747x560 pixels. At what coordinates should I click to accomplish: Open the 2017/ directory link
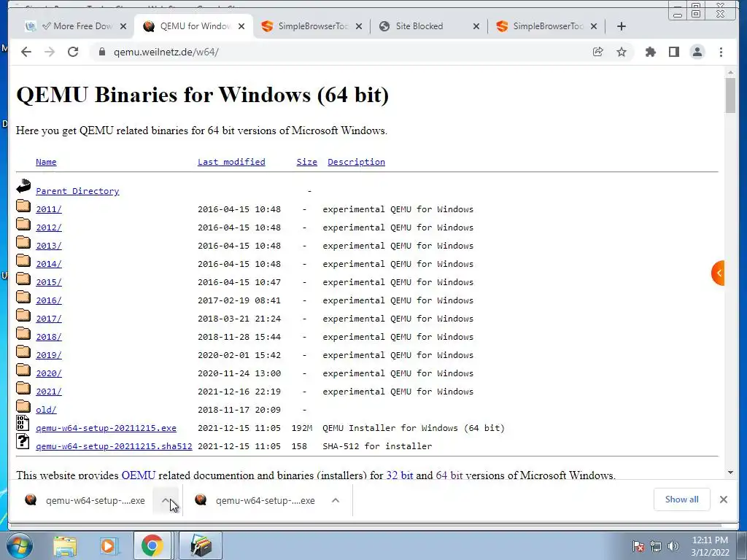click(x=49, y=319)
